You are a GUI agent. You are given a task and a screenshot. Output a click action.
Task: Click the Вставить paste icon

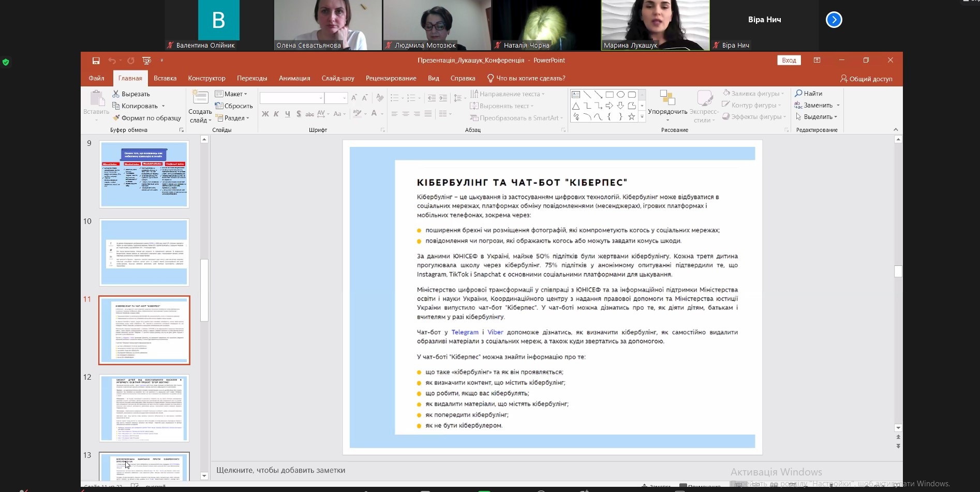click(96, 98)
